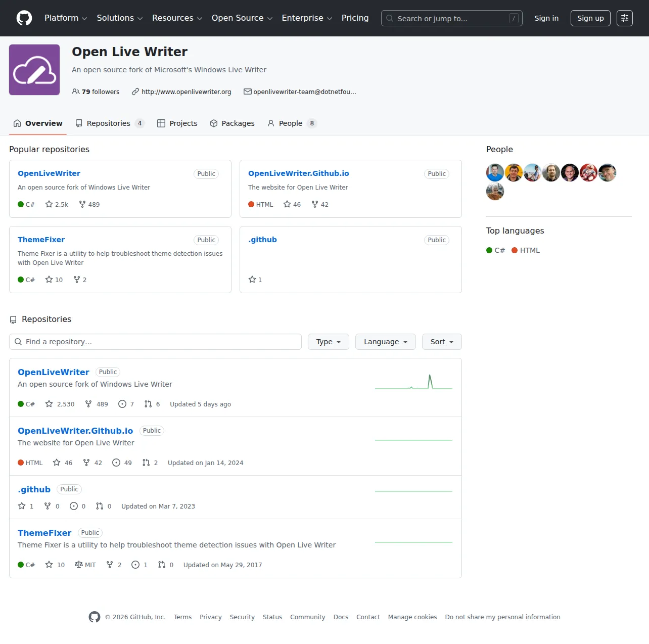Open the last member avatar in second People row

click(495, 192)
